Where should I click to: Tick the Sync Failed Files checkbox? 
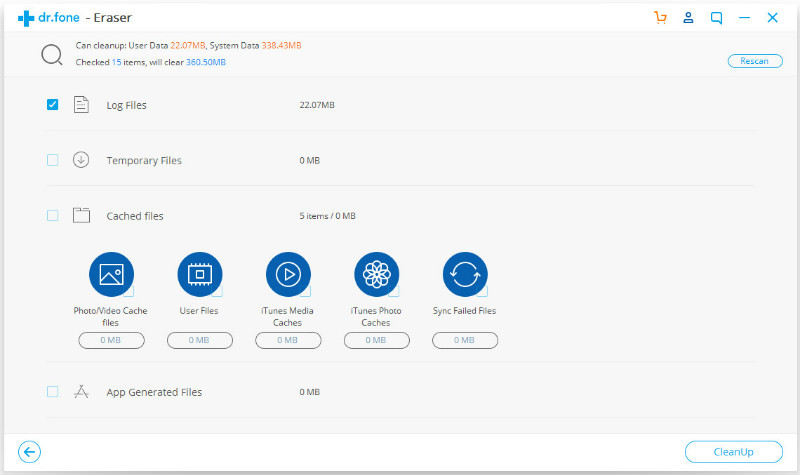482,291
